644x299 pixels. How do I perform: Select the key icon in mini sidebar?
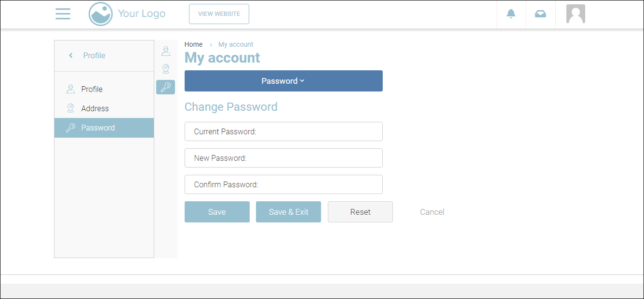tap(166, 87)
